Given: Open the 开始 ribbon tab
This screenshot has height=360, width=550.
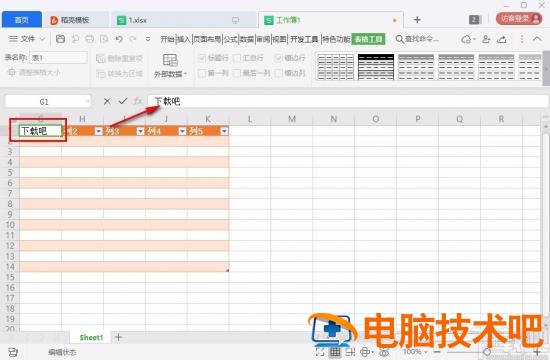Looking at the screenshot, I should coord(167,39).
